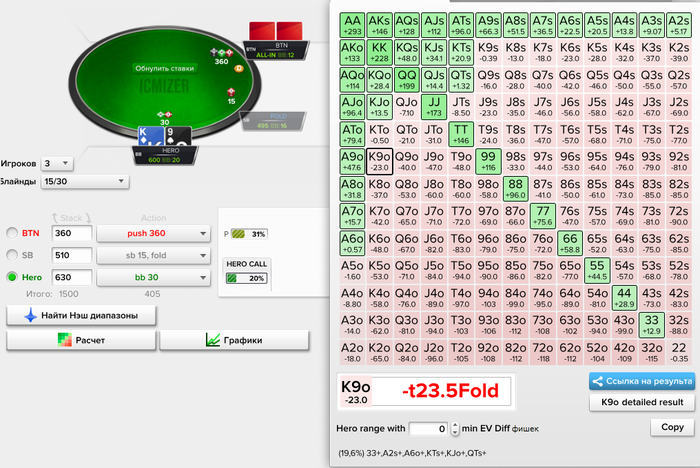Select the 22 hand cell
The image size is (700, 468).
pyautogui.click(x=679, y=352)
